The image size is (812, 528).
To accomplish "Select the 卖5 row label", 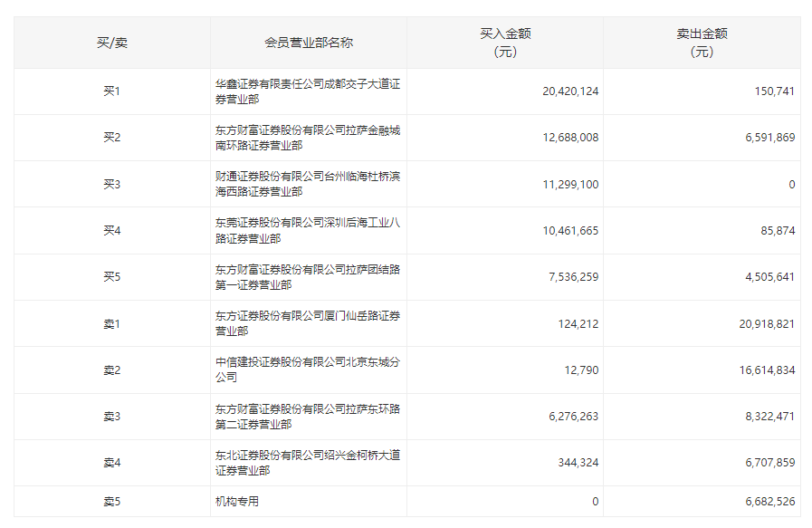I will point(112,501).
